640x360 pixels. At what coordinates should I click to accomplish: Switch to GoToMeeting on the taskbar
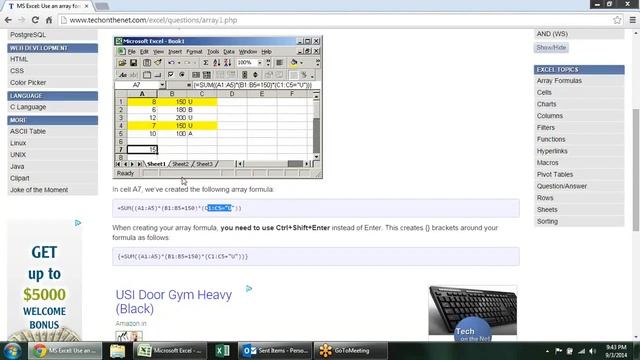pyautogui.click(x=351, y=351)
